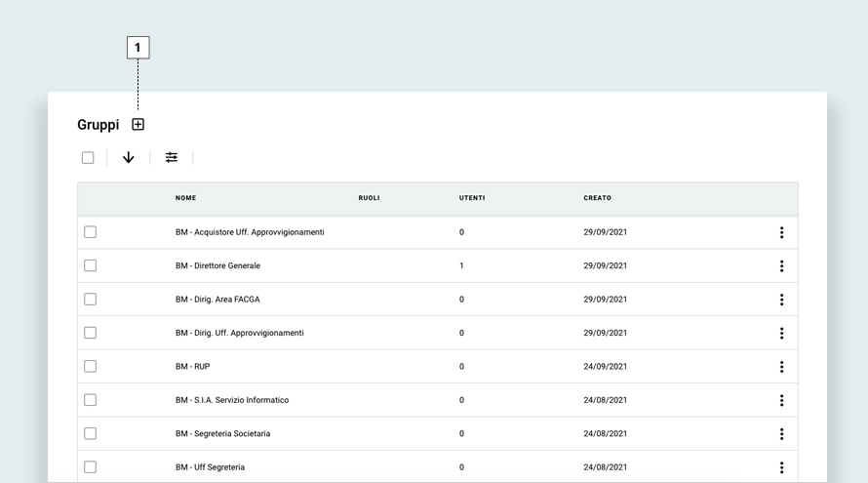
Task: Expand actions for BM - Uff Segreteria
Action: [781, 467]
